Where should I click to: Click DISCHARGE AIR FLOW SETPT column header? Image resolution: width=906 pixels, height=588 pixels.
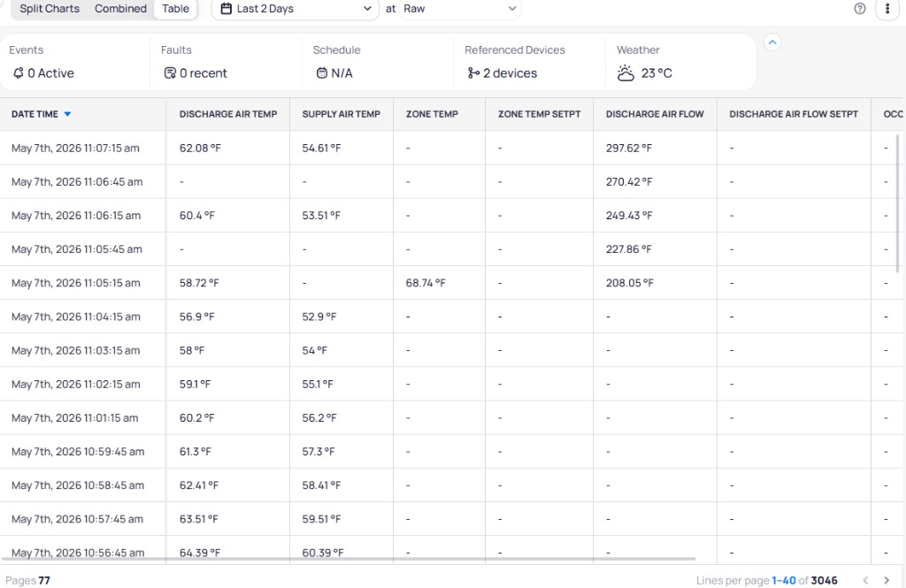[794, 114]
